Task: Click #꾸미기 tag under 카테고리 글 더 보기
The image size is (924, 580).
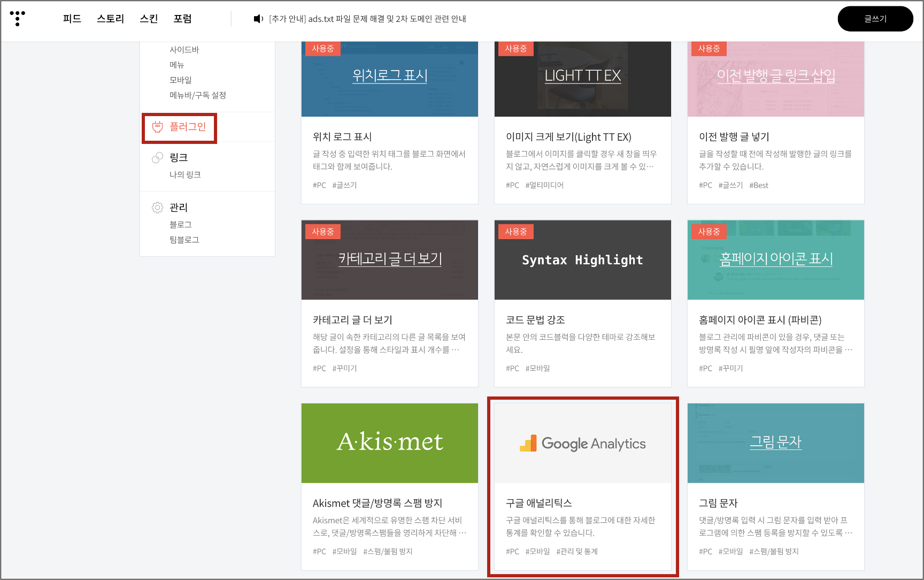Action: click(x=344, y=368)
